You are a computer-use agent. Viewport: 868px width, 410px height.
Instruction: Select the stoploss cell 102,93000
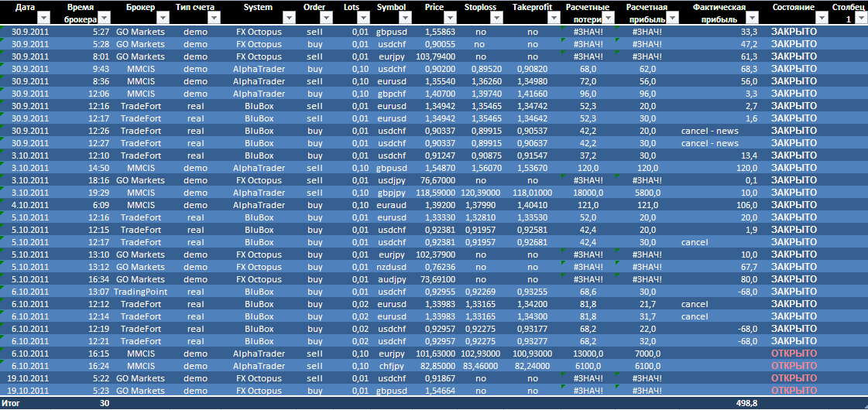tap(481, 354)
